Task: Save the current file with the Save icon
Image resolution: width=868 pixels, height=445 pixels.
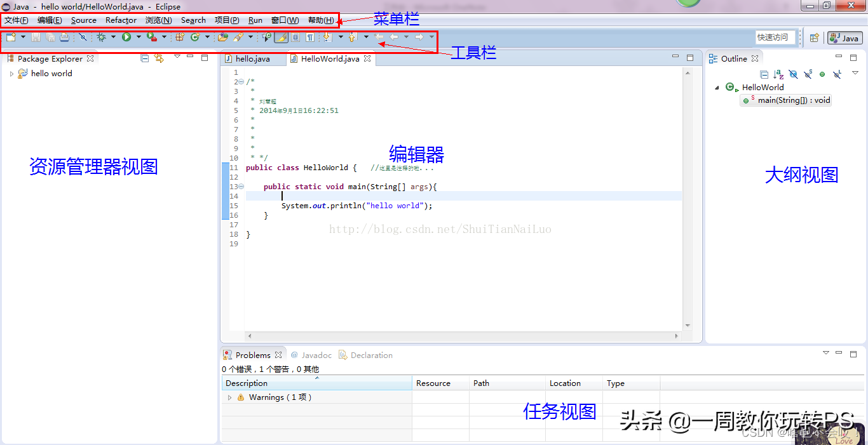Action: [34, 37]
